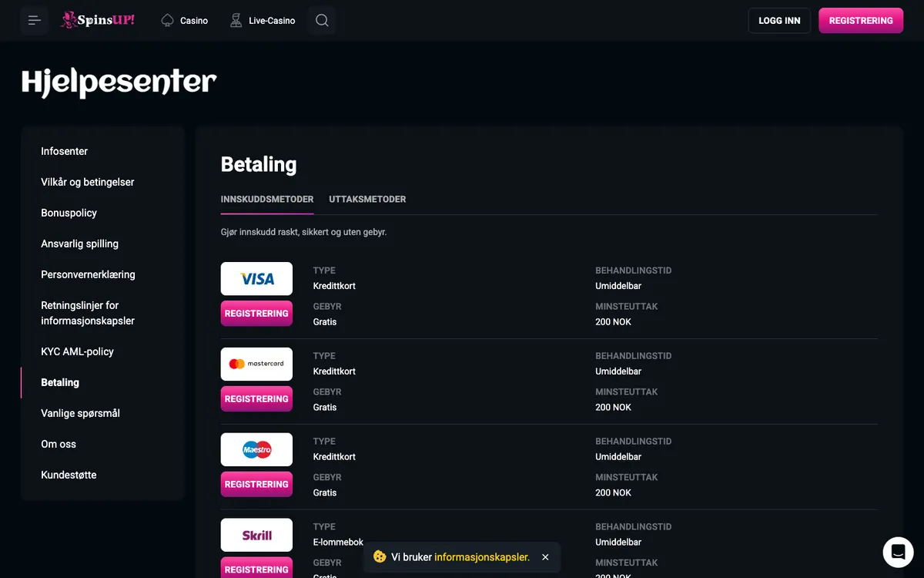
Task: Click the SpinsUP! logo
Action: 98,21
